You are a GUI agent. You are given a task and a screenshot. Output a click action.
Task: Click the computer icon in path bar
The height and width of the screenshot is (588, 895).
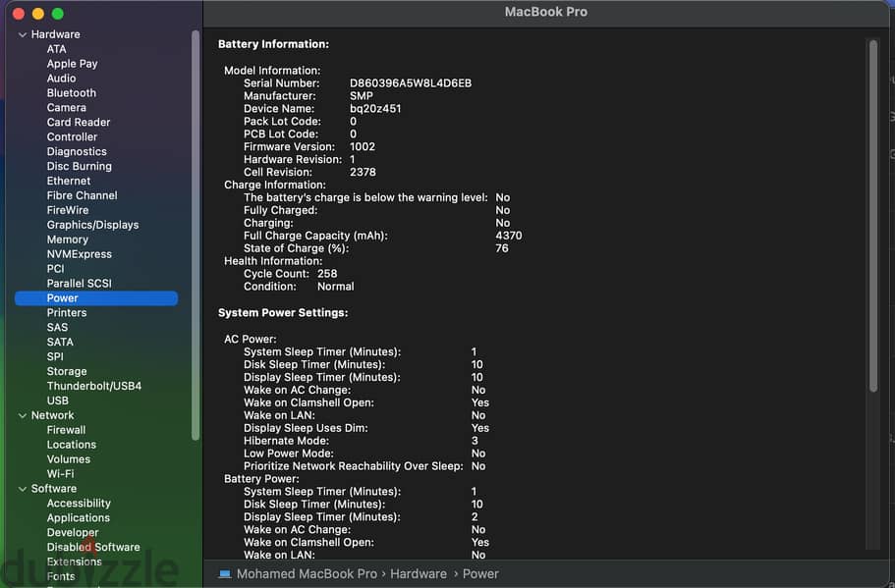point(225,573)
